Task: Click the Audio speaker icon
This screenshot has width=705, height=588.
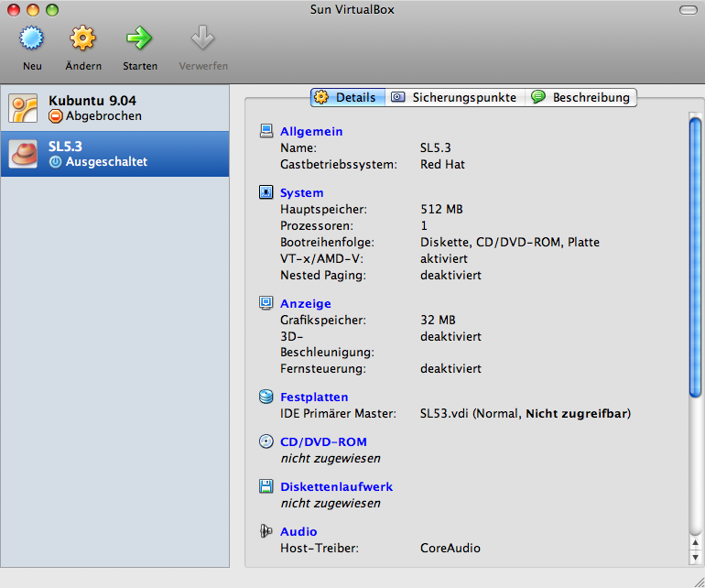Action: click(266, 531)
